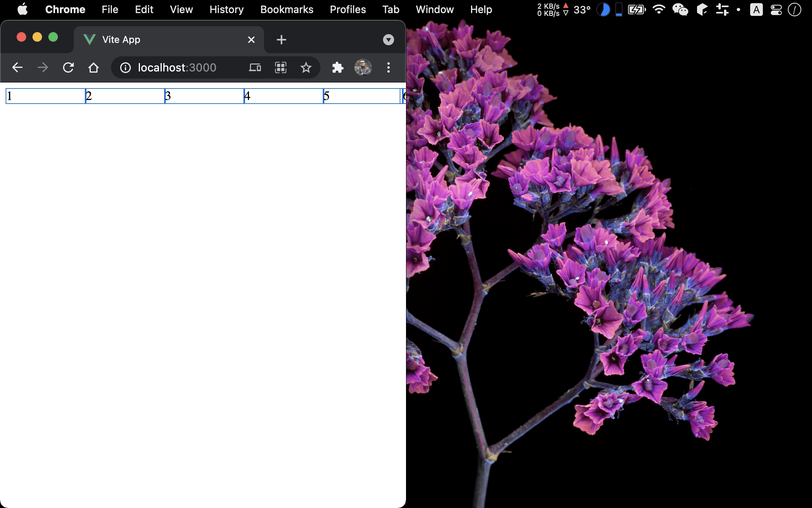Open the Chrome three-dot menu

coord(388,67)
